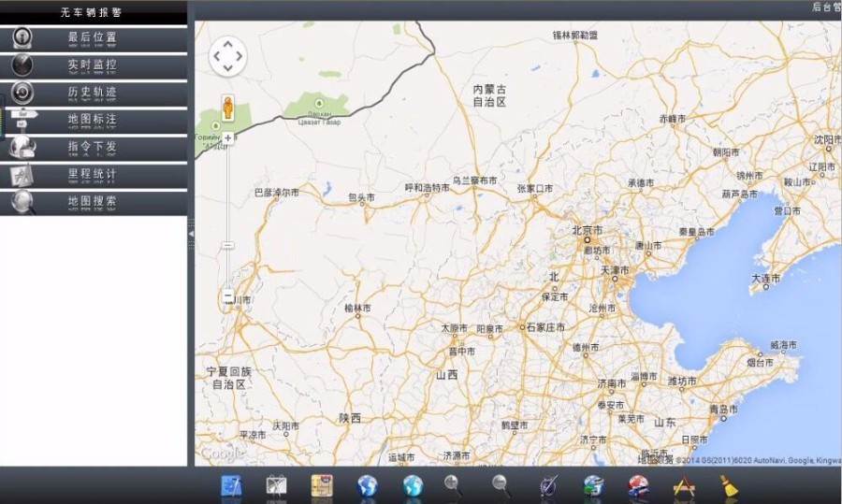Open the 后台管理 link at top right
This screenshot has height=504, width=842.
pyautogui.click(x=825, y=7)
